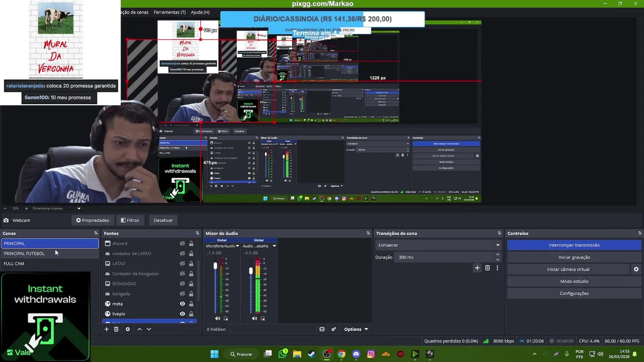Open source properties gear in Fontes toolbar
Viewport: 644px width, 362px height.
128,329
